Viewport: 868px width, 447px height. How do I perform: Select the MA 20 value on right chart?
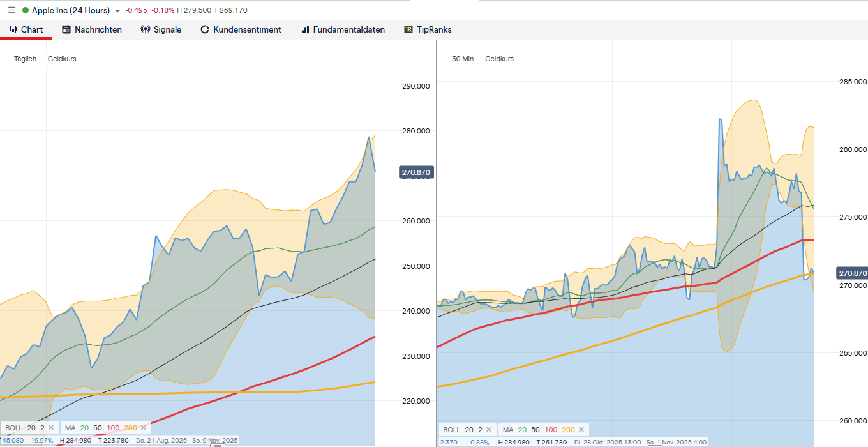point(522,430)
